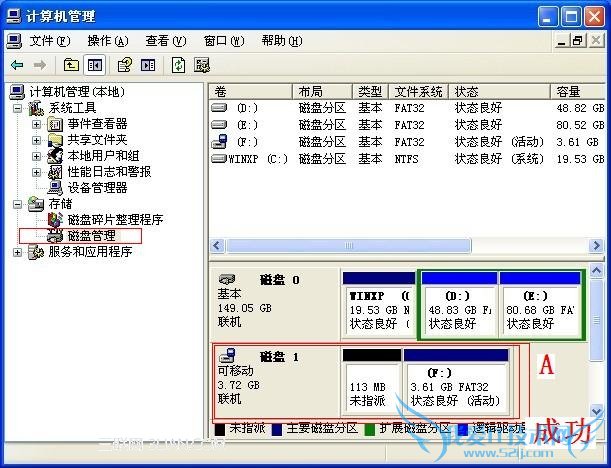Toggle the show/hide console tree icon
Image resolution: width=611 pixels, height=468 pixels.
[95, 65]
